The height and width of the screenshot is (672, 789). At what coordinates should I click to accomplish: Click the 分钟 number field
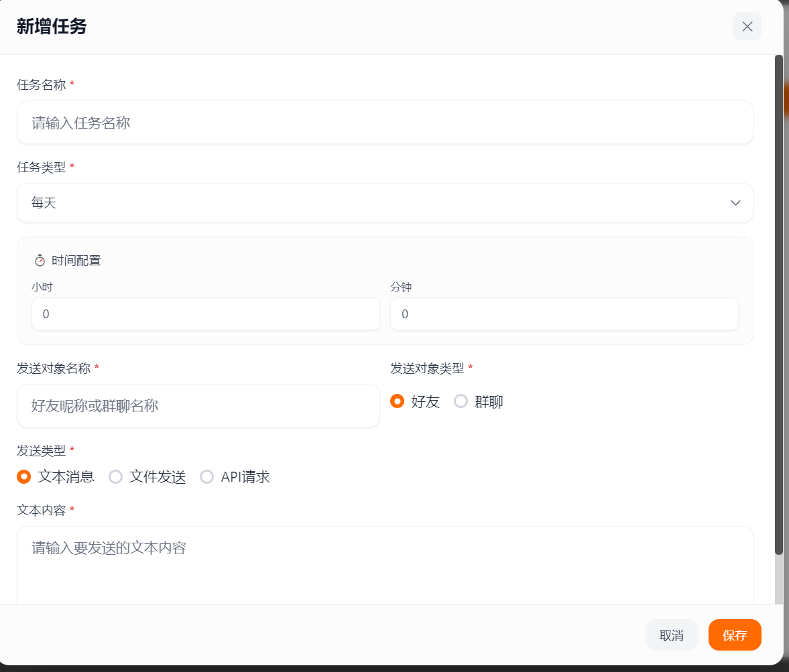tap(564, 314)
